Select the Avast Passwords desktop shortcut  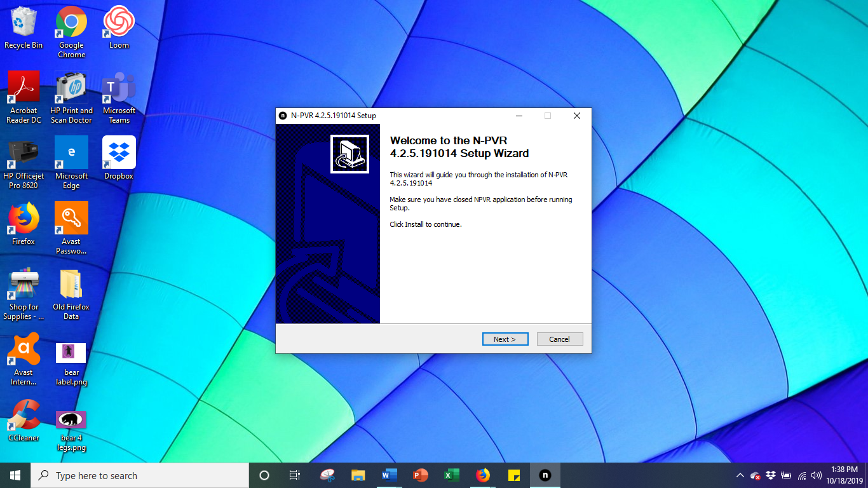[x=71, y=228]
